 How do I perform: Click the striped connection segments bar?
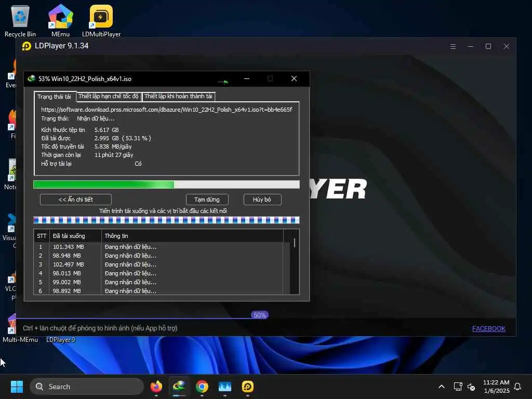[x=166, y=220]
